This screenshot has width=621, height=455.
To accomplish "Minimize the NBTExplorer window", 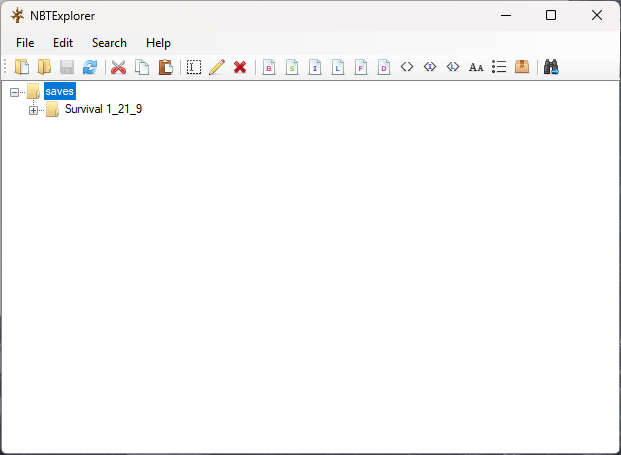I will [506, 15].
